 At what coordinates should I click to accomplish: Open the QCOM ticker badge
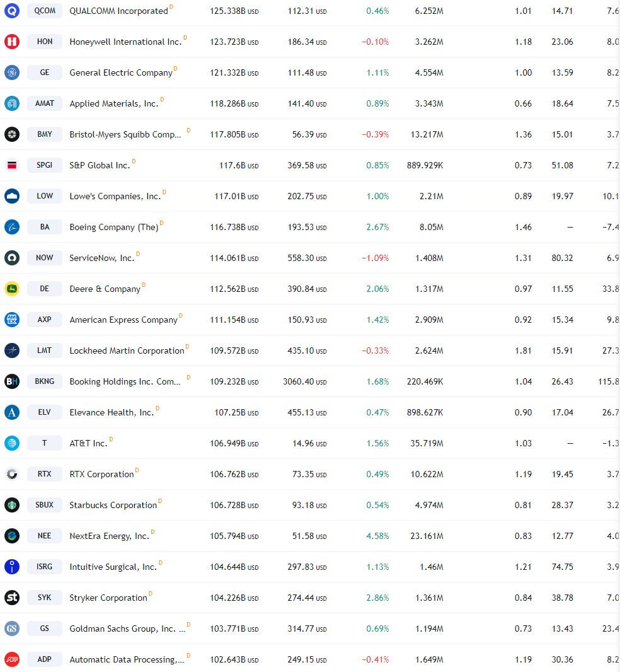pyautogui.click(x=45, y=11)
